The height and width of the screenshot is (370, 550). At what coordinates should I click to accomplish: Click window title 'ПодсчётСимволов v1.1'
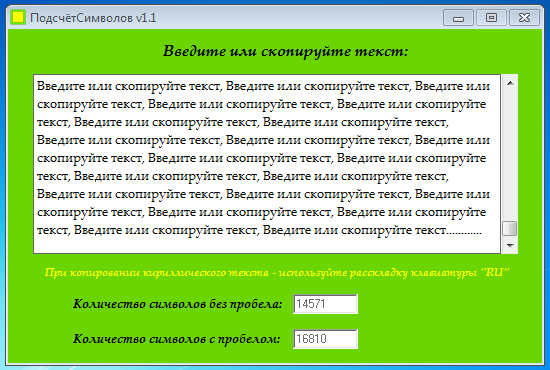coord(93,18)
